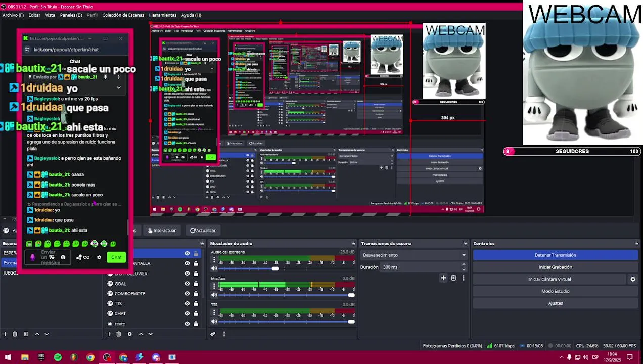Open transition properties three-dot menu
643x364 pixels.
[x=463, y=278]
